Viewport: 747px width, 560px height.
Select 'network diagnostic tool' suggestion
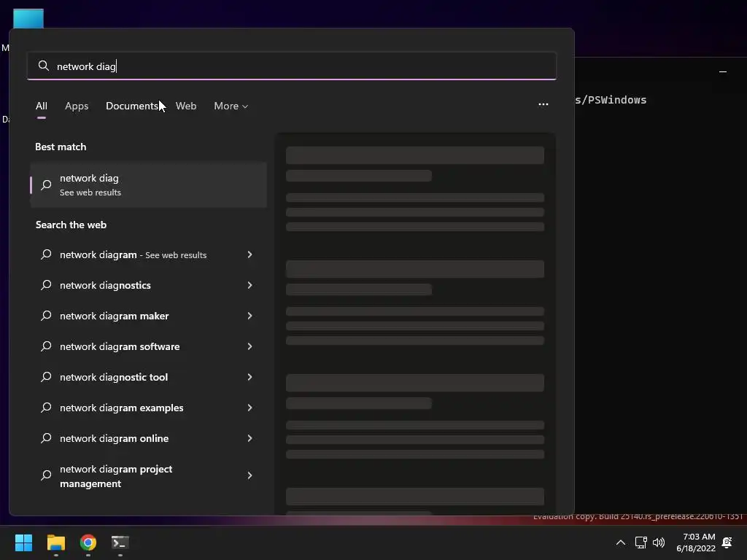pyautogui.click(x=149, y=377)
